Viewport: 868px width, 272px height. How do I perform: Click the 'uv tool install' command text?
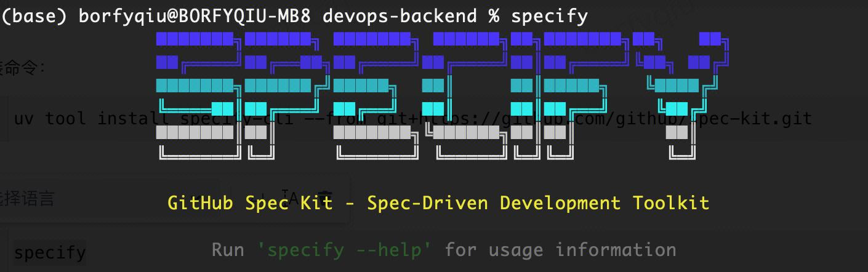click(x=92, y=118)
